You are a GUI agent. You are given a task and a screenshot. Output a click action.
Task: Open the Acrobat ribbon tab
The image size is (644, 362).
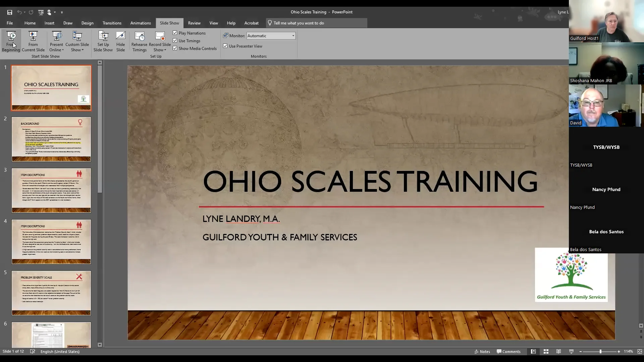click(252, 23)
